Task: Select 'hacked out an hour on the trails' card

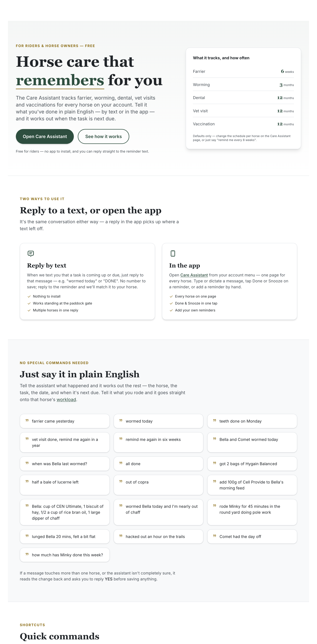Action: coord(158,537)
